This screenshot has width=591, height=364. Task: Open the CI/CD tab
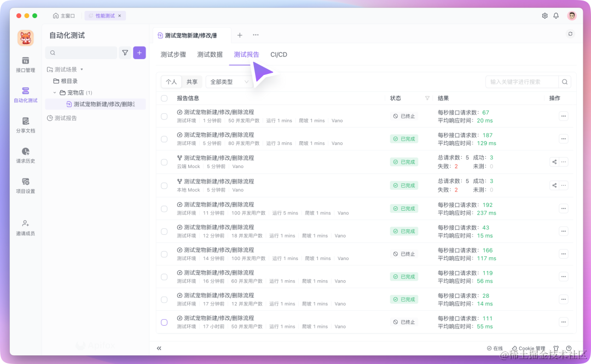(x=279, y=55)
